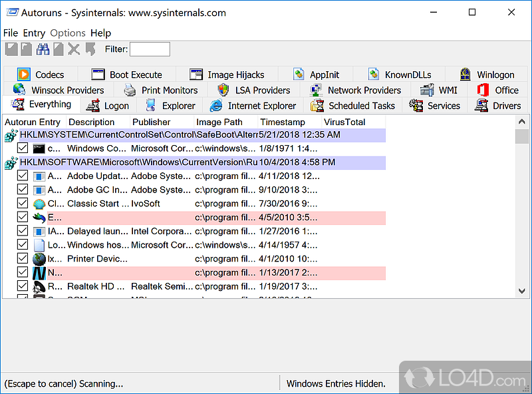
Task: Open properties for the selected entry
Action: pos(58,49)
